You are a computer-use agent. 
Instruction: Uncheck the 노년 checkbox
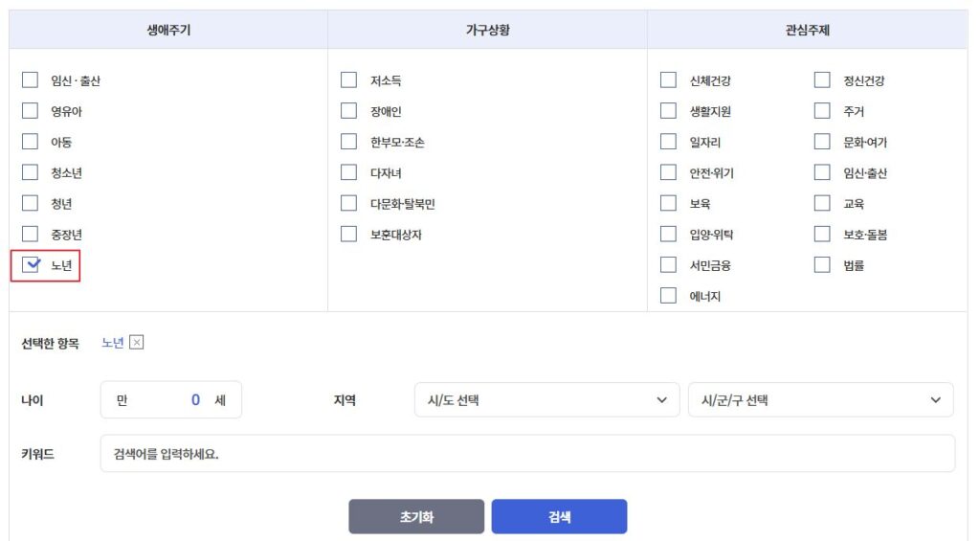31,265
